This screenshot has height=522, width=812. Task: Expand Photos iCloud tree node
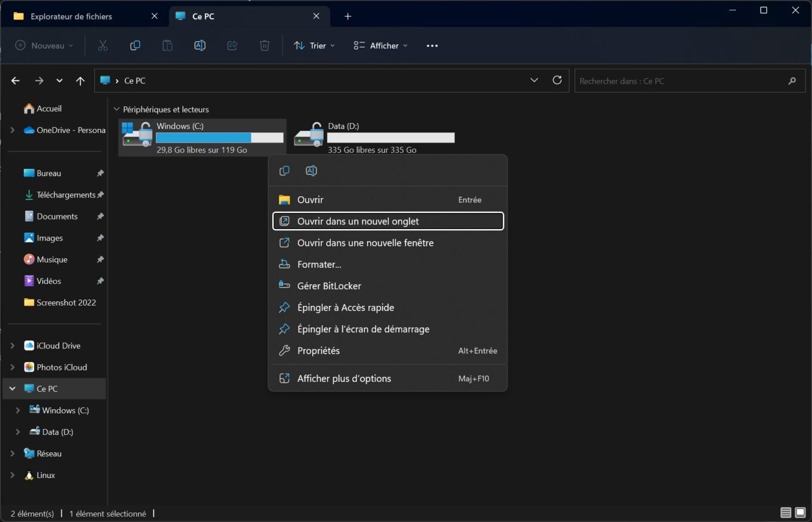[x=13, y=367]
